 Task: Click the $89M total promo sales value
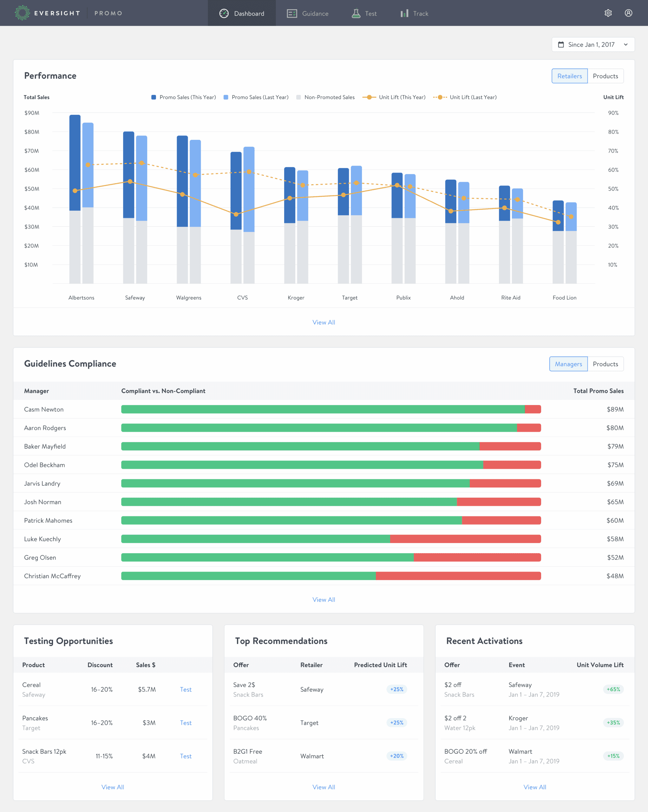(615, 409)
